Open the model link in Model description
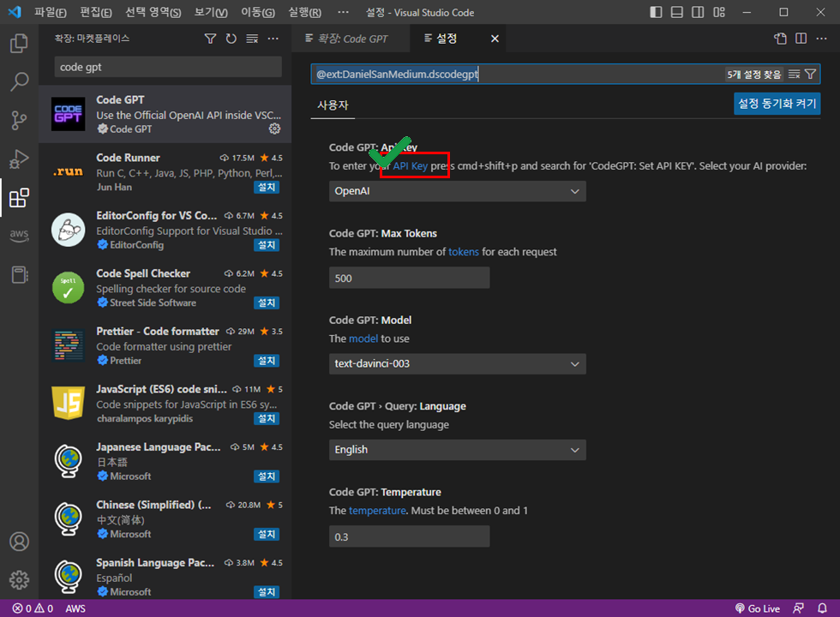Viewport: 840px width, 617px height. pos(363,338)
